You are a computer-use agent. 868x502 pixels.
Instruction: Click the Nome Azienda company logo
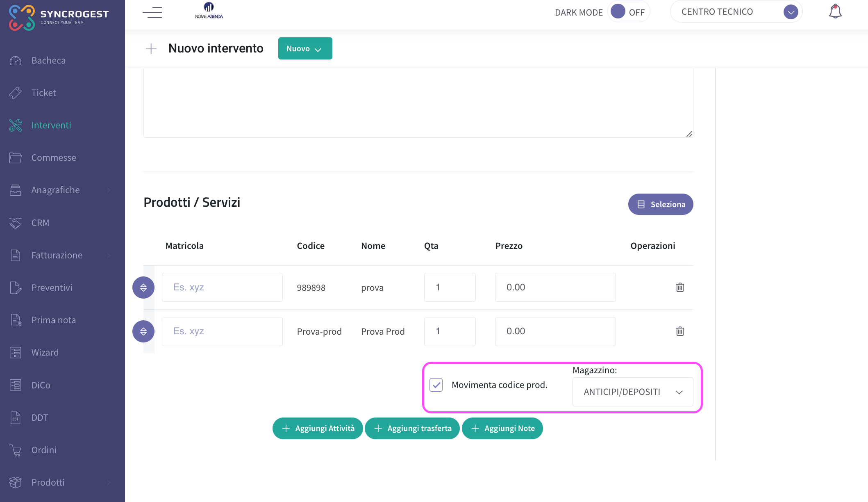coord(209,11)
